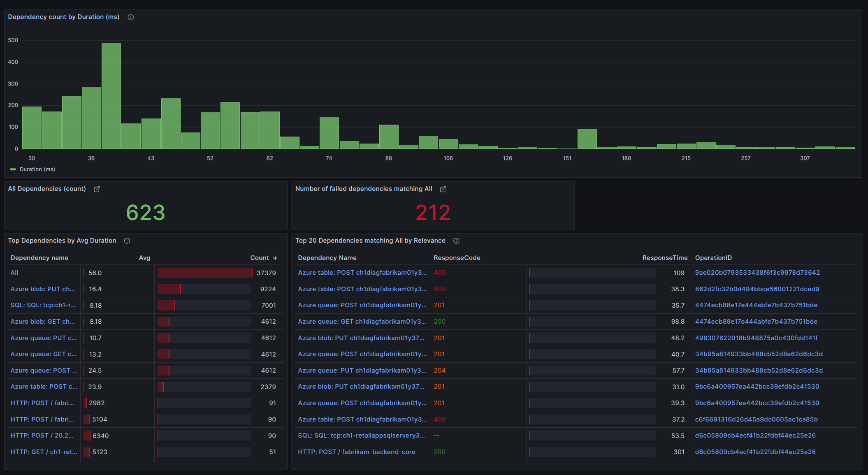This screenshot has height=475, width=868.
Task: Click the 623 All Dependencies count value
Action: coord(146,213)
